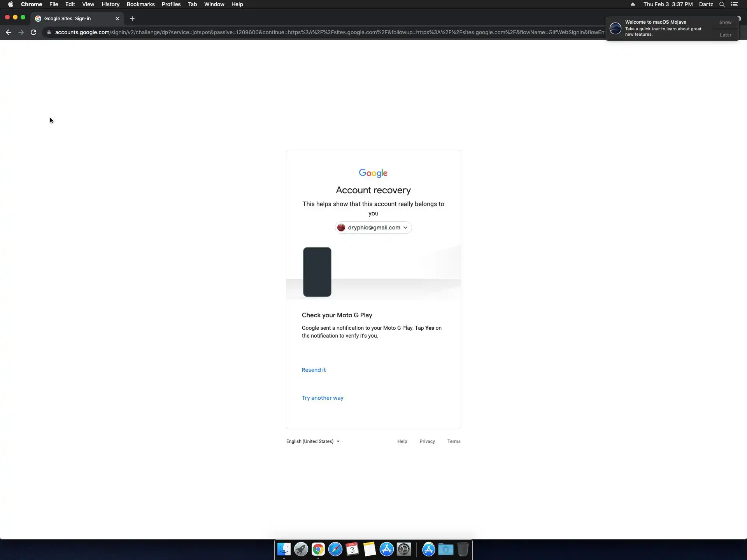Click the lock icon in address bar
The width and height of the screenshot is (747, 560).
coord(49,32)
